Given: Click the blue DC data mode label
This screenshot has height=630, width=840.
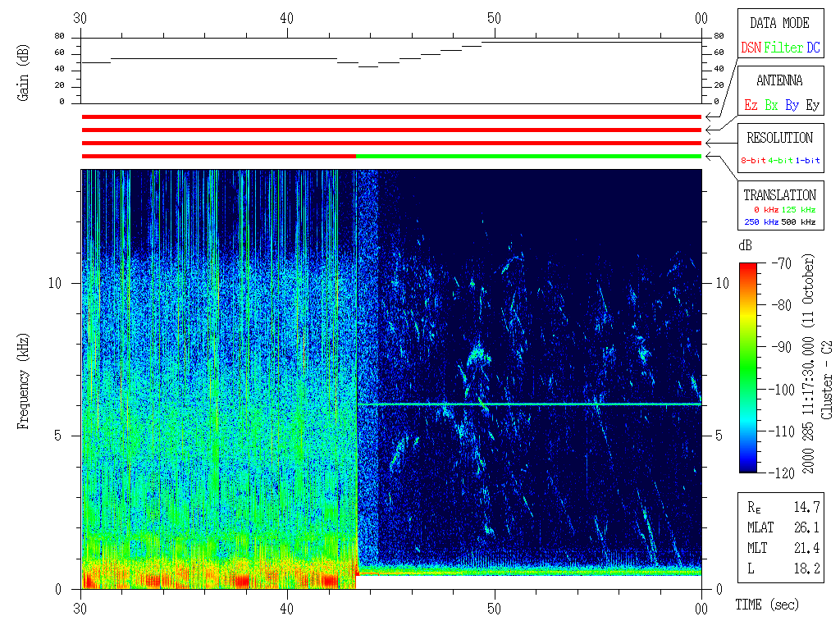Looking at the screenshot, I should [x=812, y=48].
